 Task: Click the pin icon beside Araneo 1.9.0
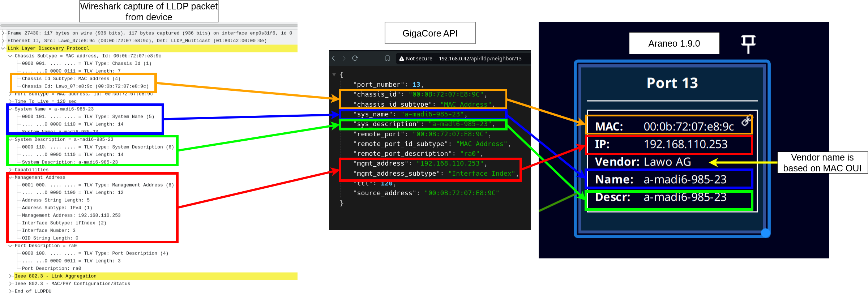pyautogui.click(x=748, y=44)
